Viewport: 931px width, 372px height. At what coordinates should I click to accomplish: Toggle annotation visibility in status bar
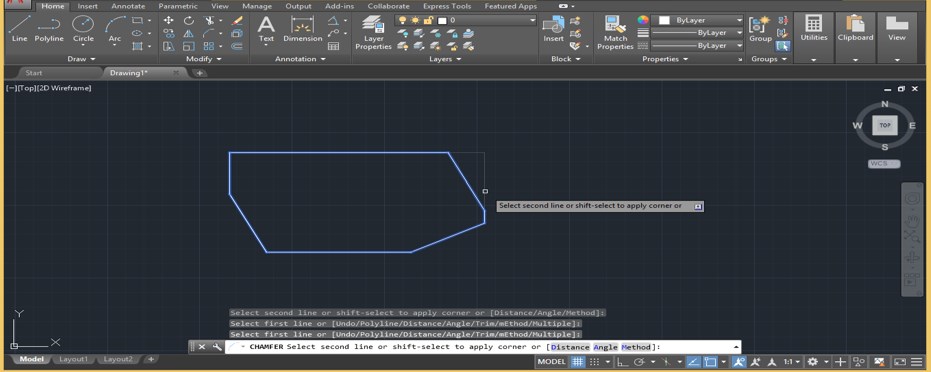[739, 361]
